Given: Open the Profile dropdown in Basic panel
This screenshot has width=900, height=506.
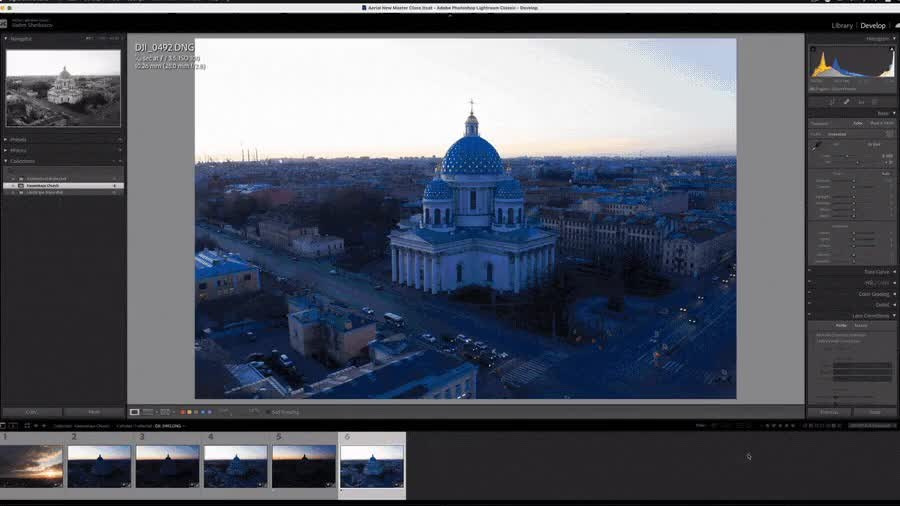Looking at the screenshot, I should click(x=837, y=134).
